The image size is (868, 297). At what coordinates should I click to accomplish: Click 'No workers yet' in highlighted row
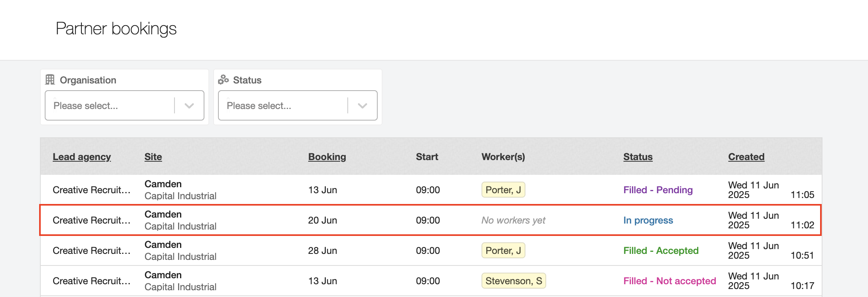click(x=513, y=220)
